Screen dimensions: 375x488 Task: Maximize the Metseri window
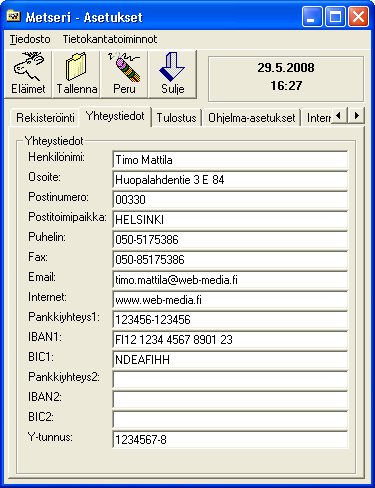pos(335,16)
